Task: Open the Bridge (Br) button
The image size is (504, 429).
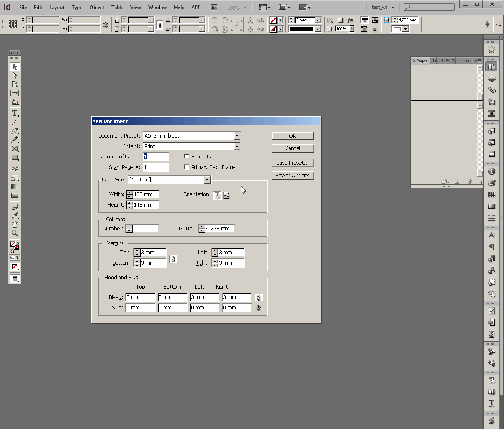Action: click(214, 8)
